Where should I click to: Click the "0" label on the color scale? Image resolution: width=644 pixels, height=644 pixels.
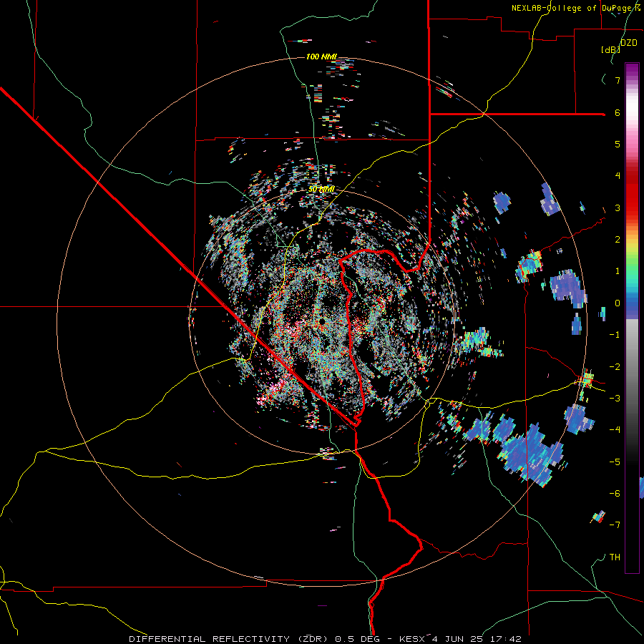(x=618, y=303)
